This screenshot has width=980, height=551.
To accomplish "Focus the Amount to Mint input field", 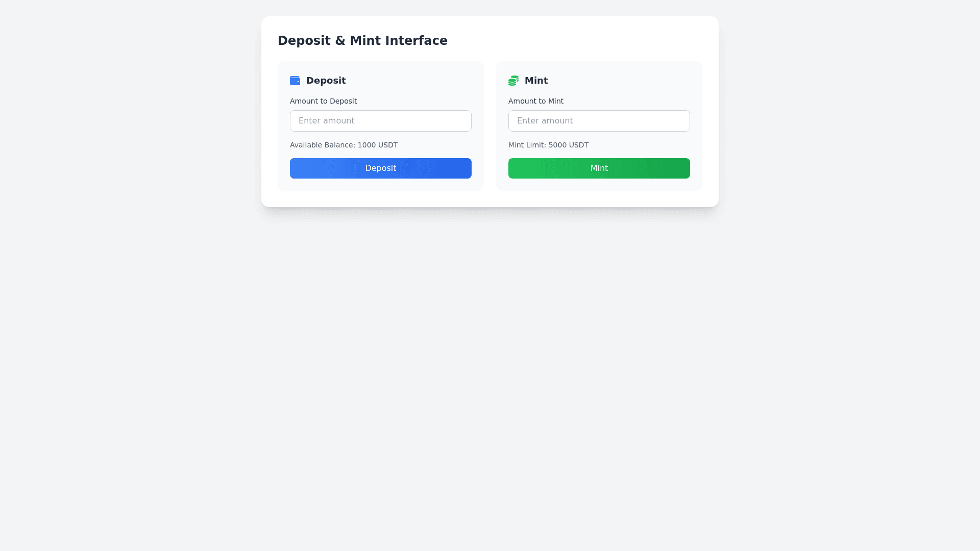I will [x=599, y=121].
